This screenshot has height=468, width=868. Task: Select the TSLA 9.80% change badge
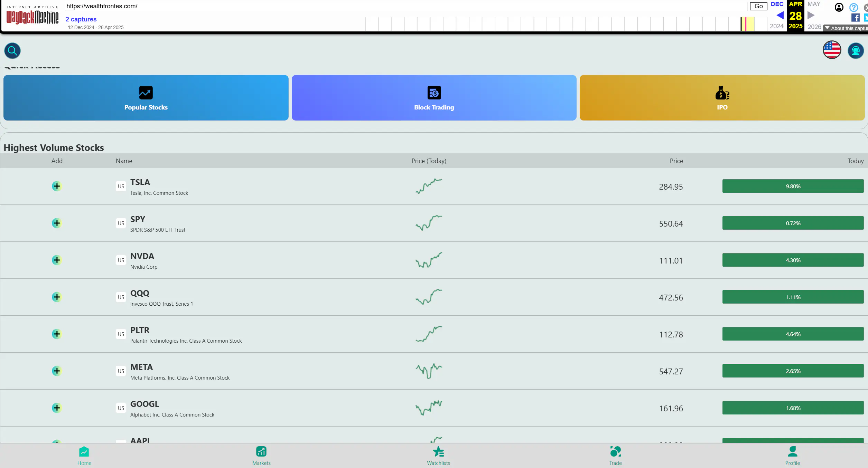793,186
